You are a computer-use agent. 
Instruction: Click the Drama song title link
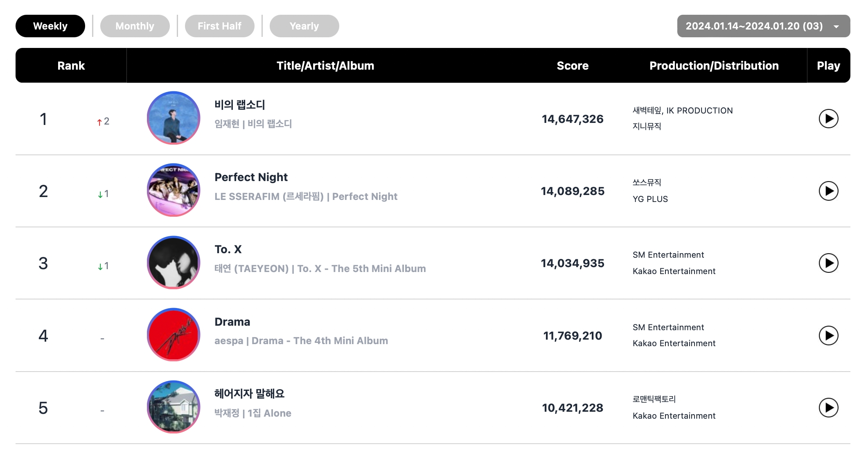(x=232, y=322)
